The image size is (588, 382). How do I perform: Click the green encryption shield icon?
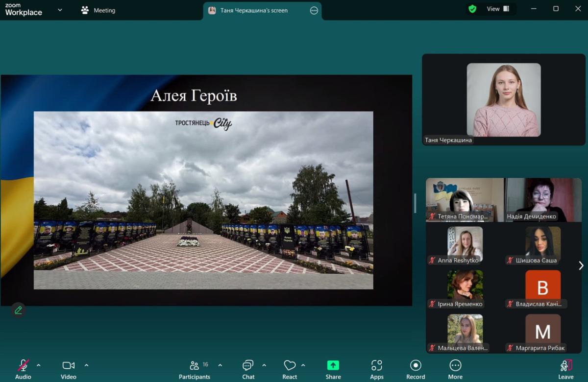click(472, 9)
